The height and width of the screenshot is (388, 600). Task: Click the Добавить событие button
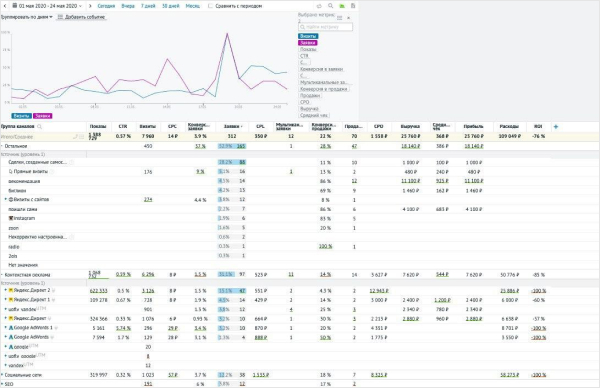click(81, 17)
